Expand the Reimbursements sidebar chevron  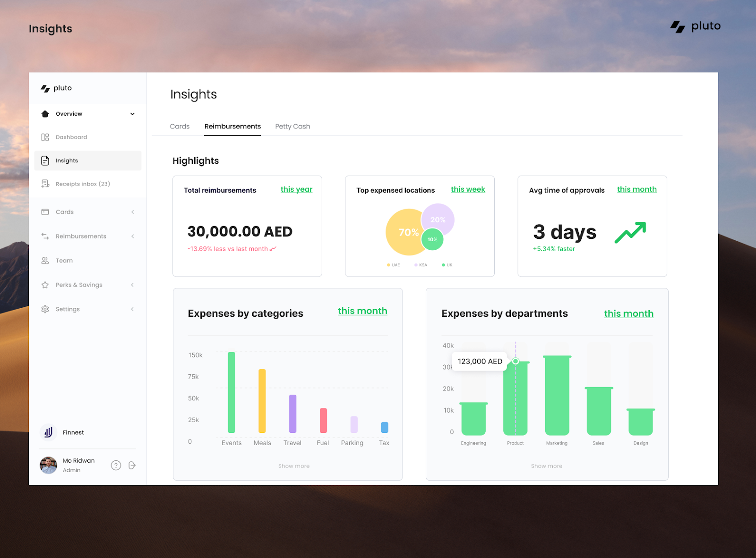click(x=133, y=236)
